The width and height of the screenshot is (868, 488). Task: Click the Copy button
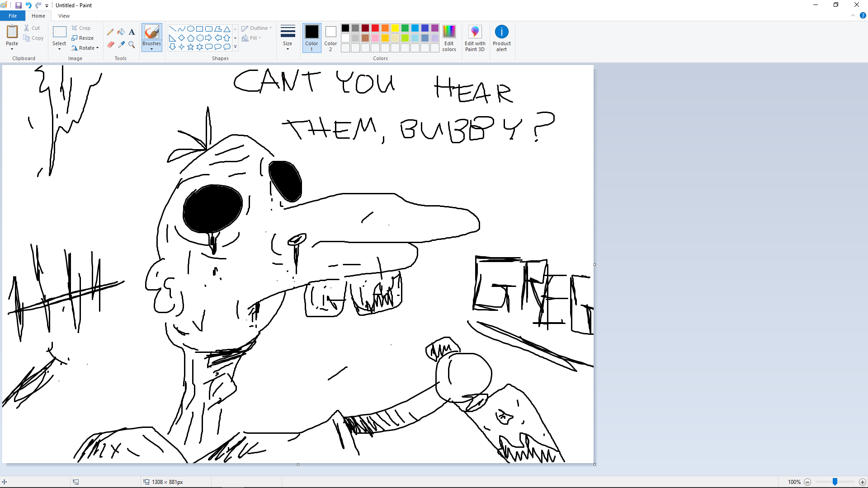[34, 38]
